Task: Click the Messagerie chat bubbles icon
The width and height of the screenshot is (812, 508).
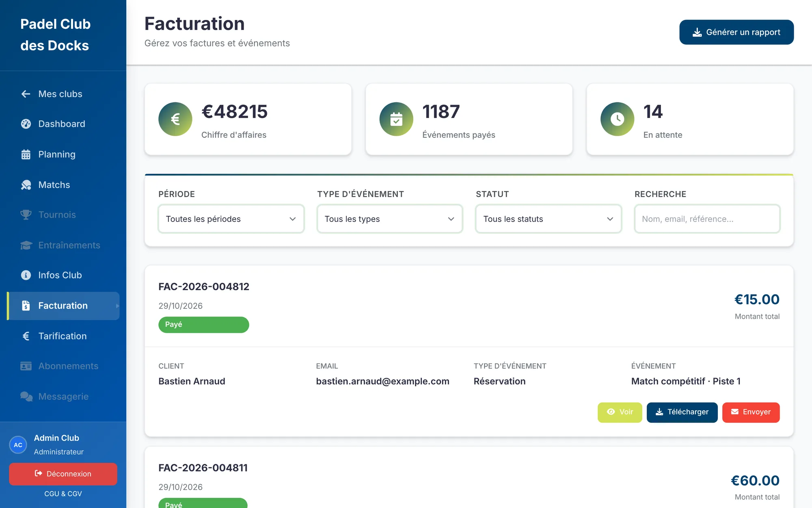Action: [26, 396]
